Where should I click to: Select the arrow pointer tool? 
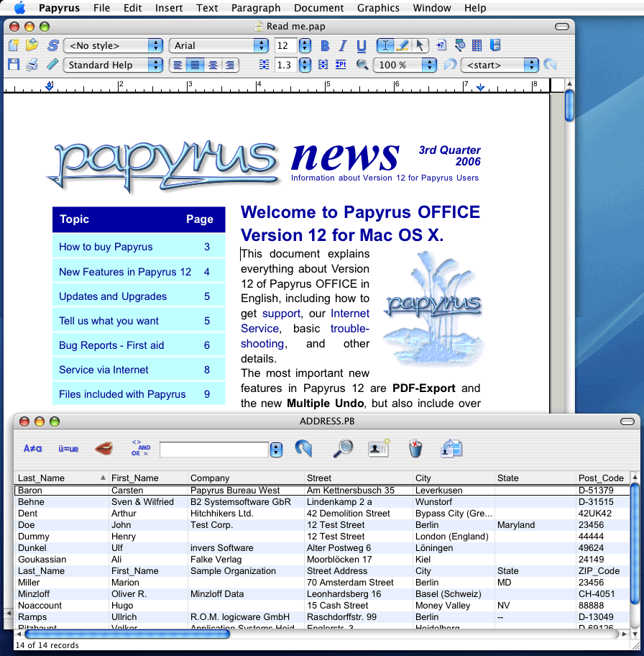(420, 45)
